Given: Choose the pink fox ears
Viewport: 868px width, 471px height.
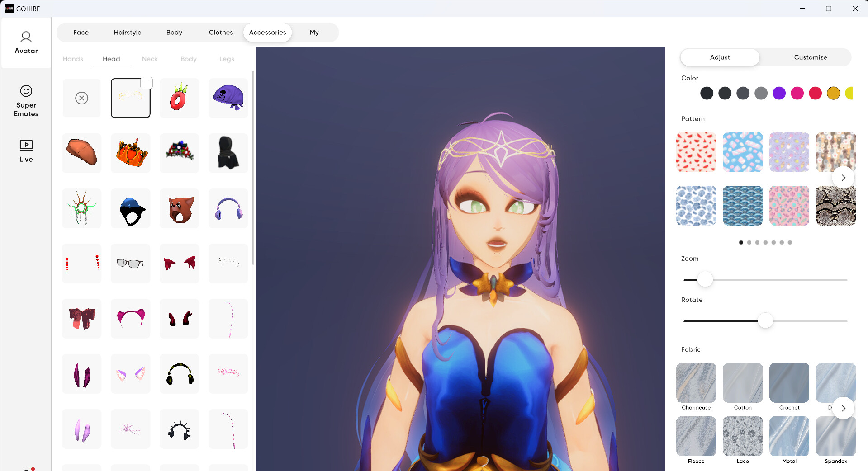Looking at the screenshot, I should [131, 374].
